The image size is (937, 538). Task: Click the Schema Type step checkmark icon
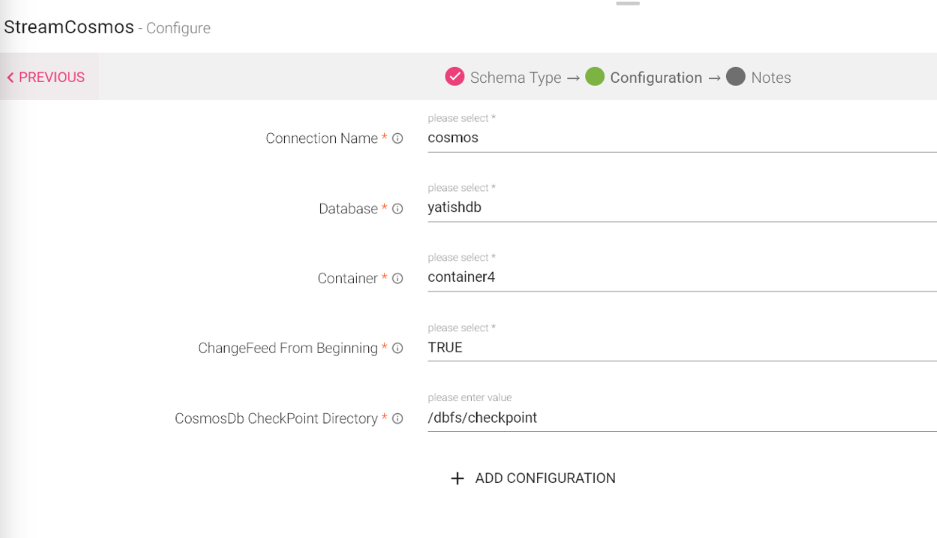455,77
